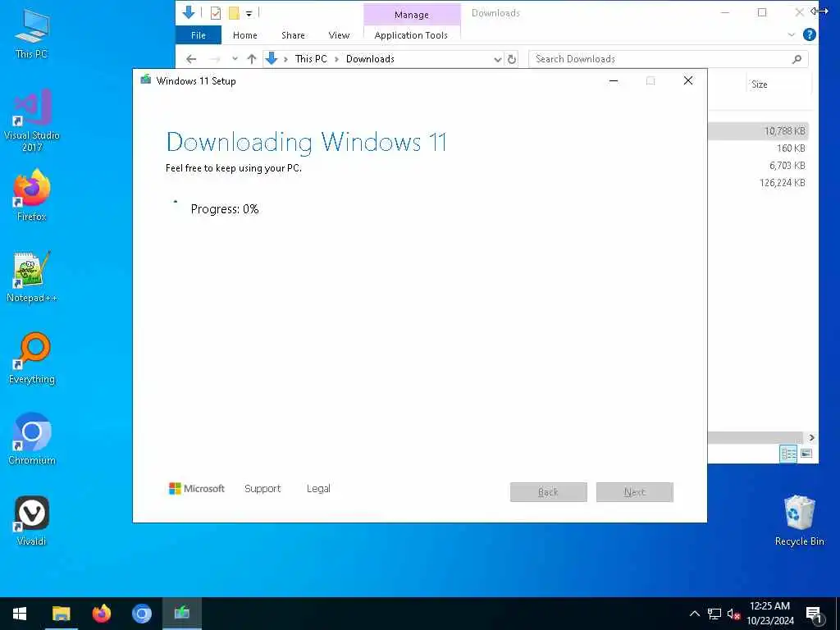
Task: Open Chromium desktop shortcut
Action: pyautogui.click(x=32, y=439)
